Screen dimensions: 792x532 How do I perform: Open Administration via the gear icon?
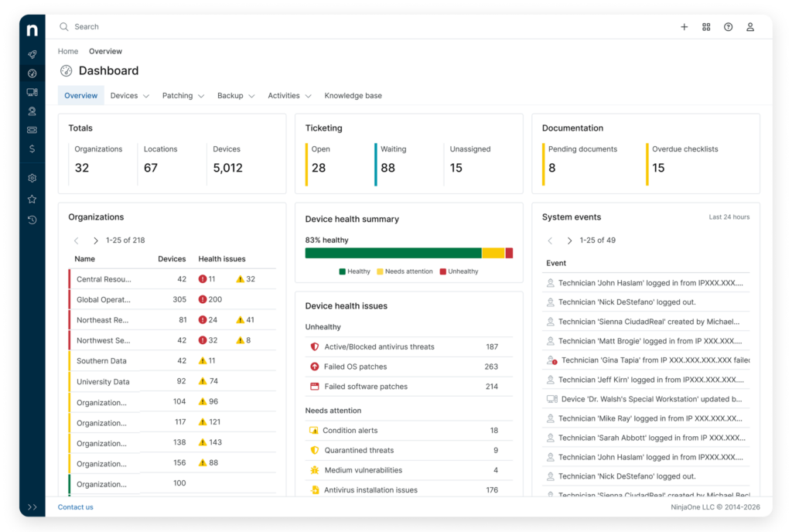pos(32,177)
